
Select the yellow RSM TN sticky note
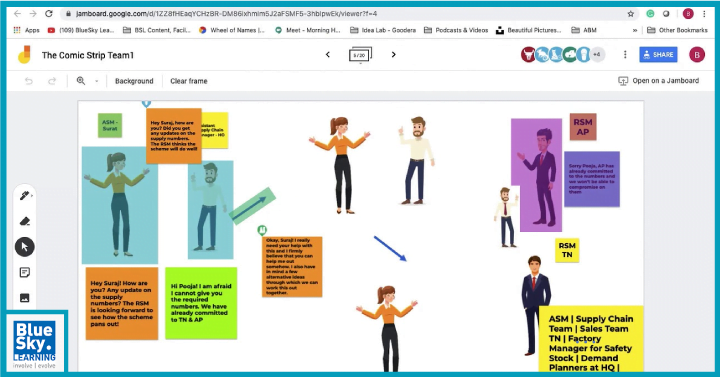(x=567, y=250)
